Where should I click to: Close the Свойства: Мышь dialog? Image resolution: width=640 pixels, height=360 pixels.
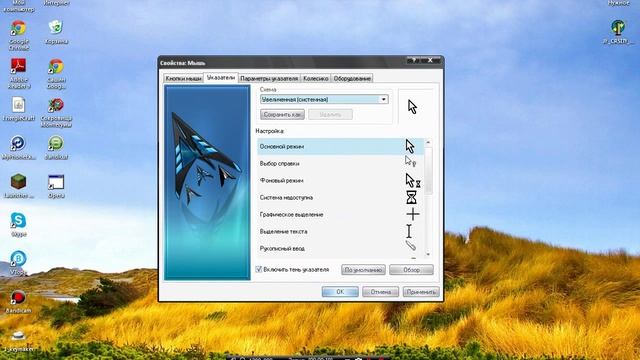click(x=430, y=60)
